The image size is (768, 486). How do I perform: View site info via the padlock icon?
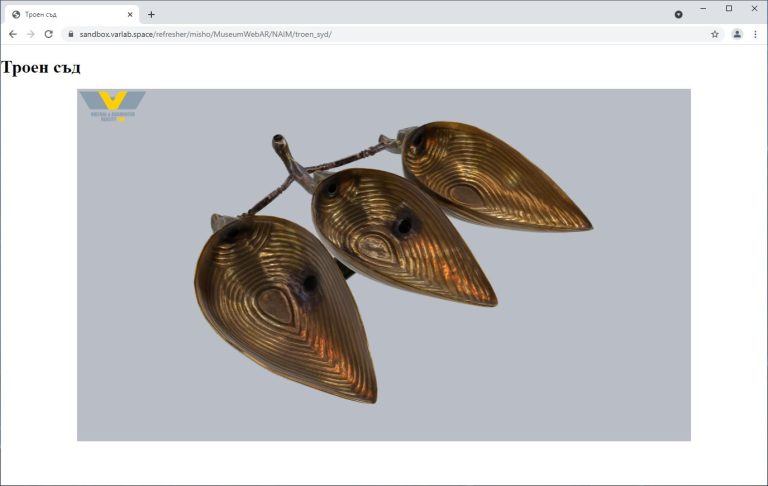(x=71, y=34)
